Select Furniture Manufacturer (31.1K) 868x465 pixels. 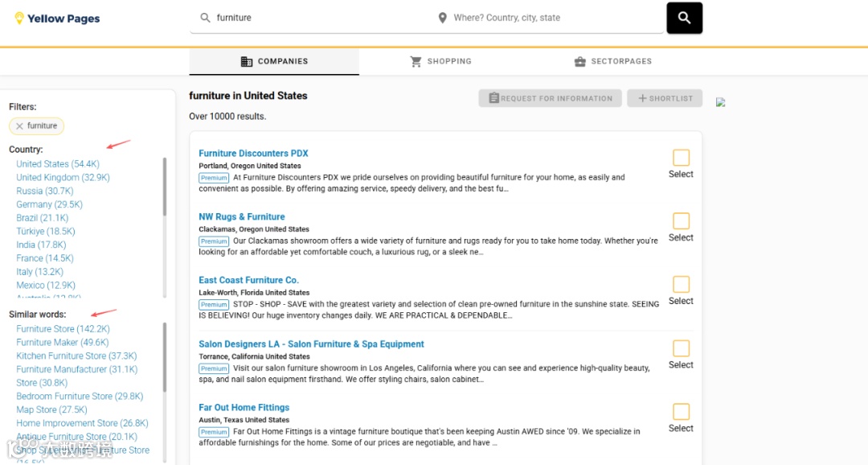[77, 369]
